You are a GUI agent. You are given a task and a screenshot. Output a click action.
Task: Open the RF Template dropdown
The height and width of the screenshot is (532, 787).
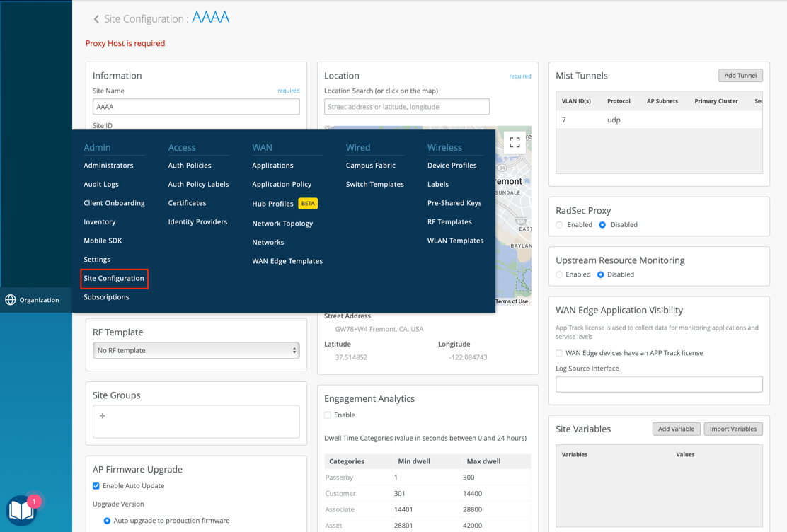(196, 350)
